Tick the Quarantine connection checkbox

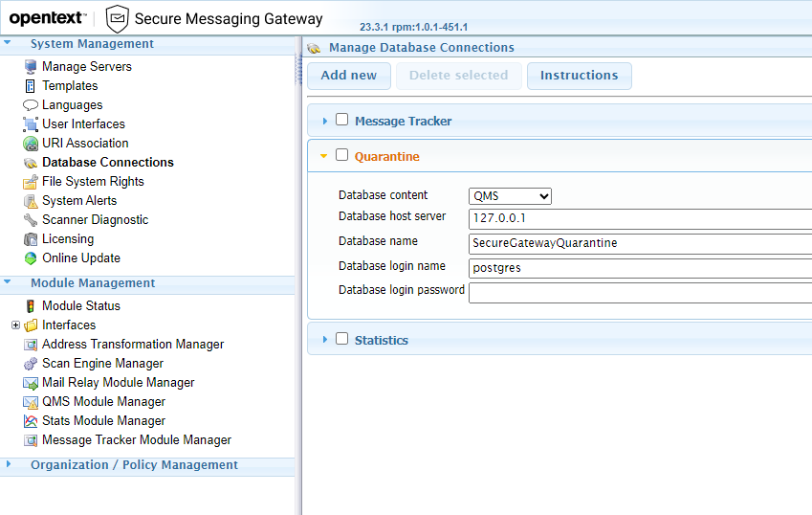click(x=341, y=155)
